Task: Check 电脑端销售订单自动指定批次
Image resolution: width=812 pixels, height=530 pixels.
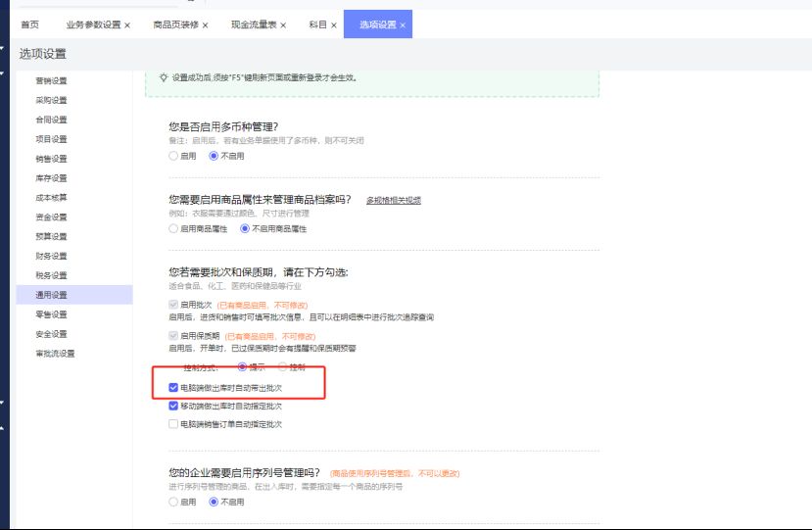Action: point(173,424)
